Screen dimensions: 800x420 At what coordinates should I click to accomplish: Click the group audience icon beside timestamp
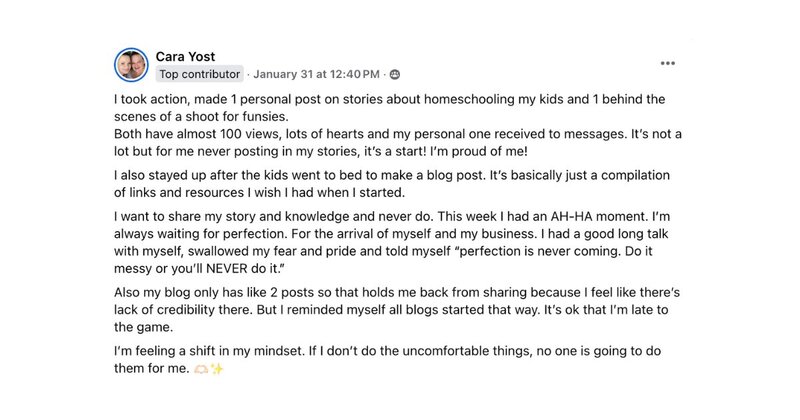click(394, 75)
